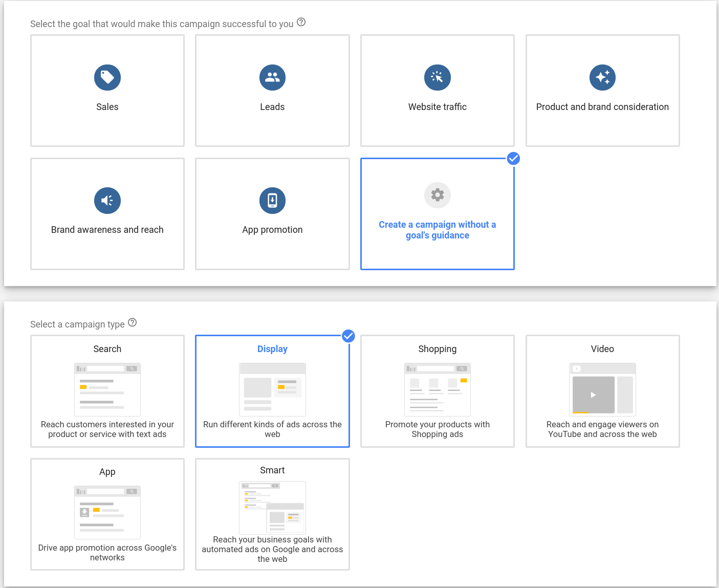Choose the Search campaign type

coord(107,391)
